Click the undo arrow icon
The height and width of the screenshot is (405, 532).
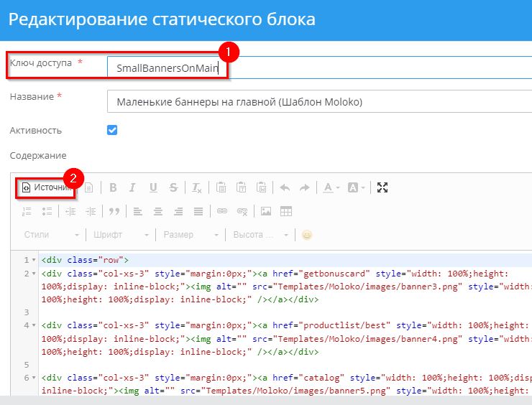pos(285,187)
